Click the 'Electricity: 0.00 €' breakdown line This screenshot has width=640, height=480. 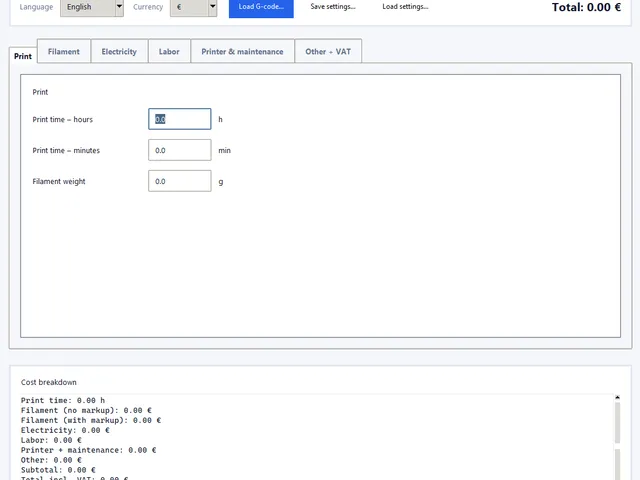(x=65, y=430)
